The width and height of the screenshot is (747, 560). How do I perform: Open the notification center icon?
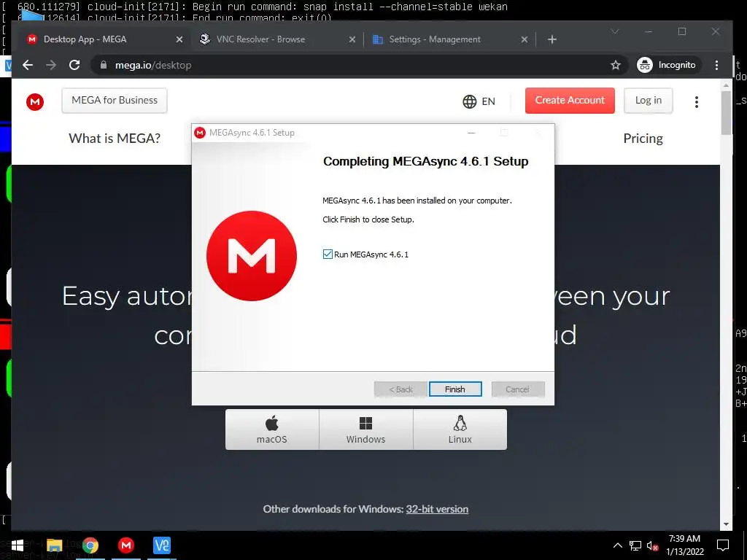pyautogui.click(x=723, y=545)
